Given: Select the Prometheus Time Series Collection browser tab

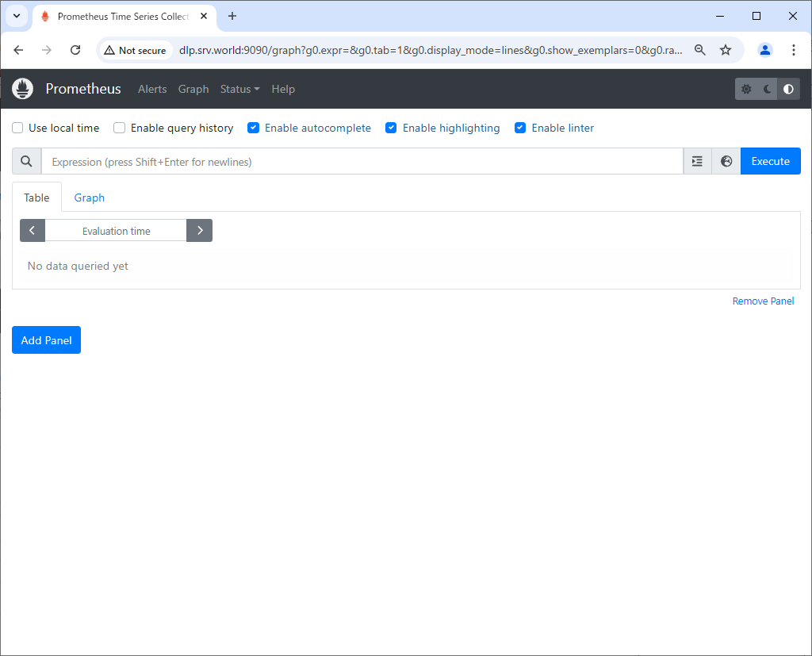Looking at the screenshot, I should pos(123,16).
